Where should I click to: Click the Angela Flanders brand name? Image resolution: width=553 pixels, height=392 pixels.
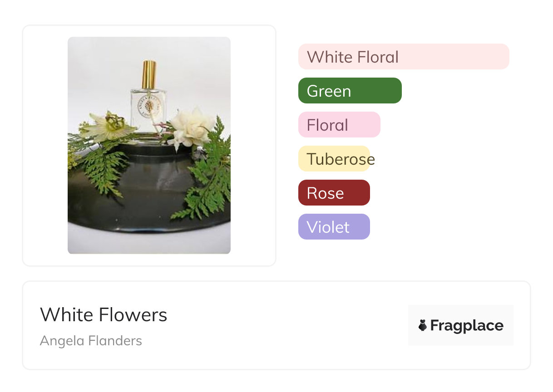click(x=91, y=341)
